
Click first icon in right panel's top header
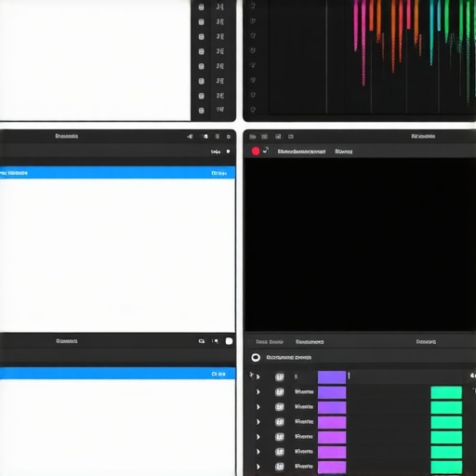[253, 137]
